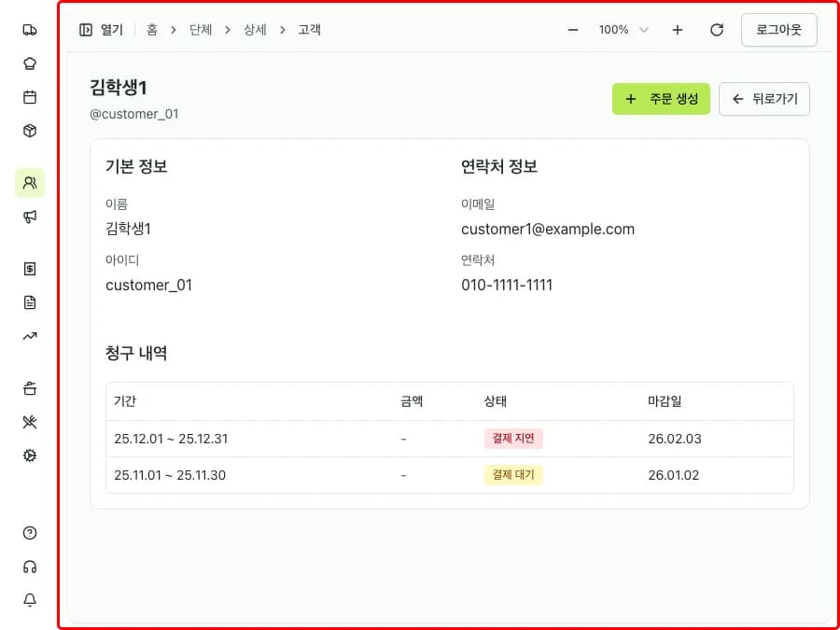Open the trending chart icon in sidebar
This screenshot has width=840, height=630.
point(29,335)
